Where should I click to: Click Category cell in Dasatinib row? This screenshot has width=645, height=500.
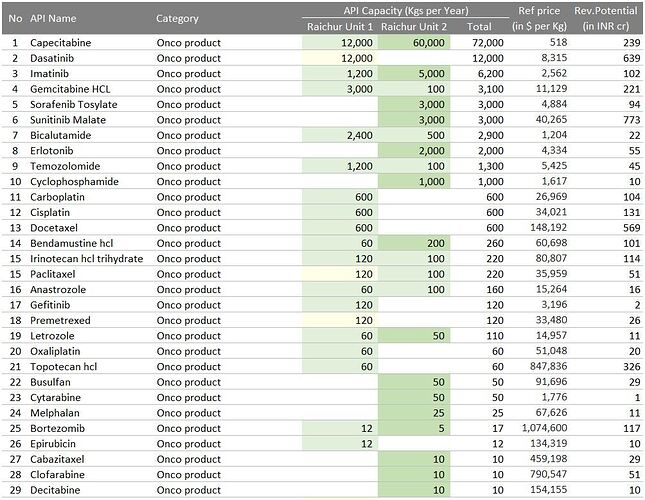click(188, 59)
